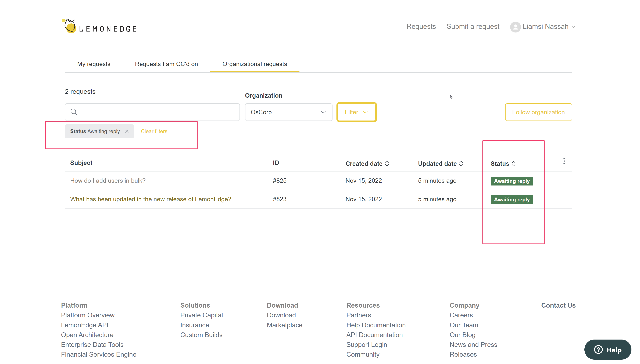Expand the Filter dropdown
The image size is (640, 364).
pyautogui.click(x=356, y=112)
